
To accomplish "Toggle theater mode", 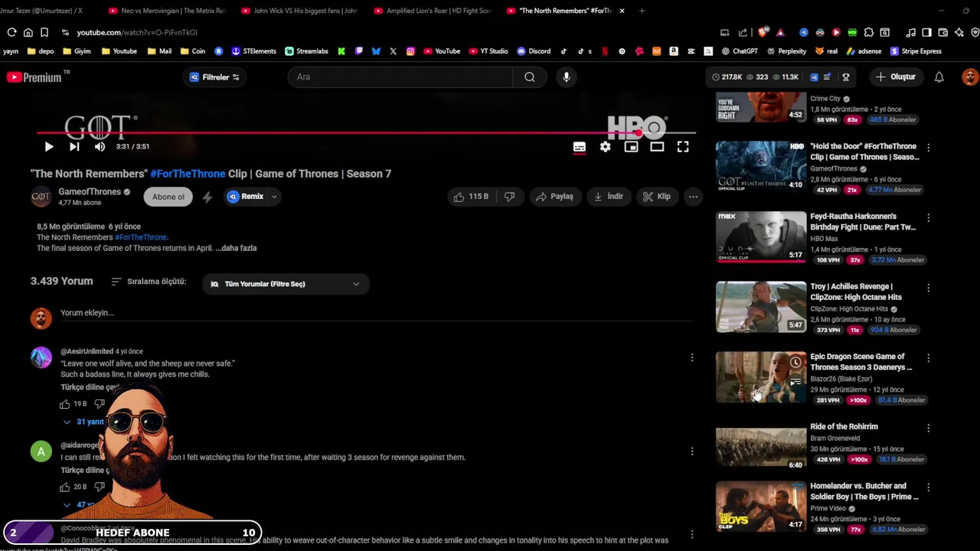I will [657, 147].
